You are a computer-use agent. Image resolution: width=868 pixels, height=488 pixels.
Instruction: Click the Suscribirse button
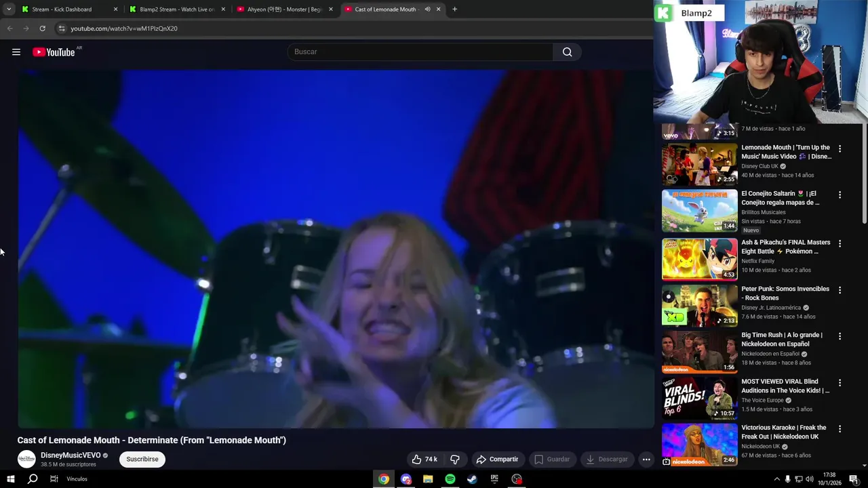point(142,459)
